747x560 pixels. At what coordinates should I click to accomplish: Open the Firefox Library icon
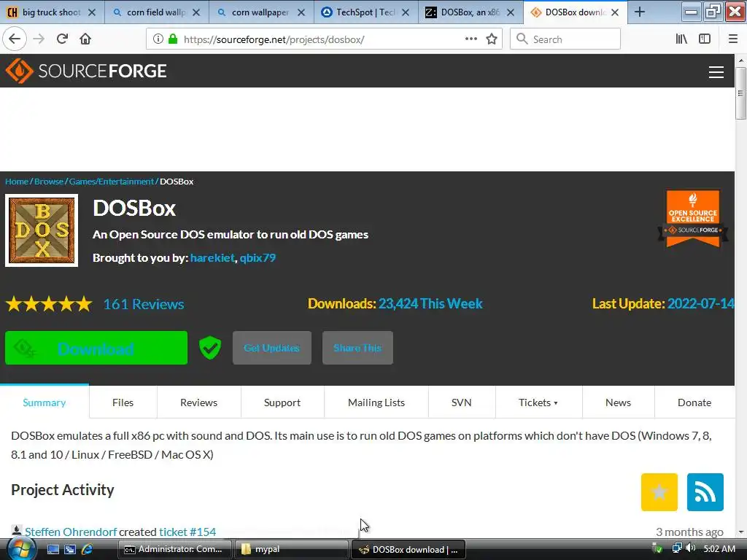[682, 39]
